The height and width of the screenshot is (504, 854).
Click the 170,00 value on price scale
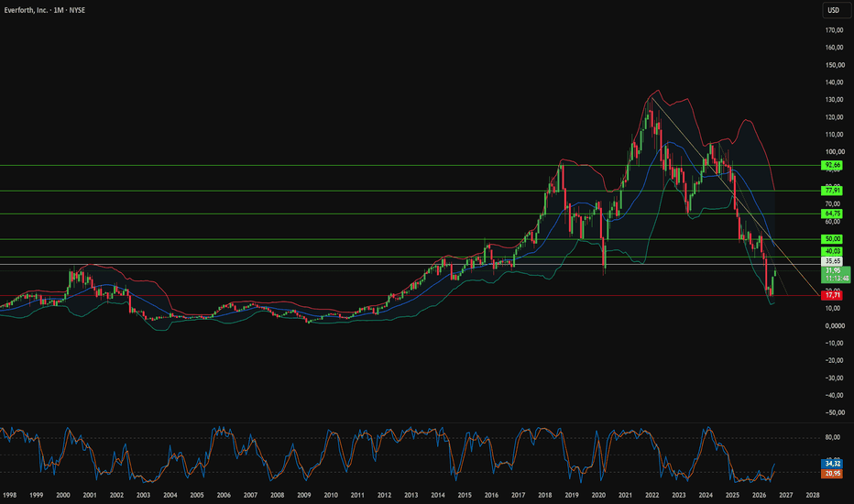[x=834, y=30]
